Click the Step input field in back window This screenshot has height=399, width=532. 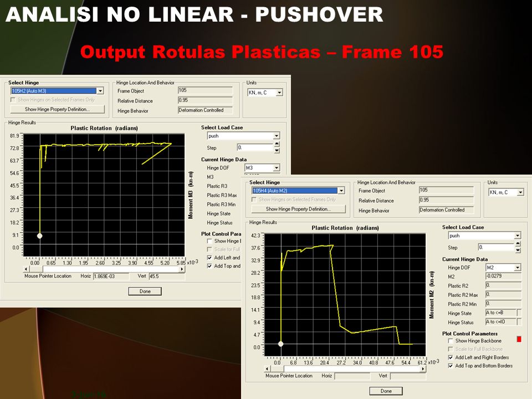[255, 147]
